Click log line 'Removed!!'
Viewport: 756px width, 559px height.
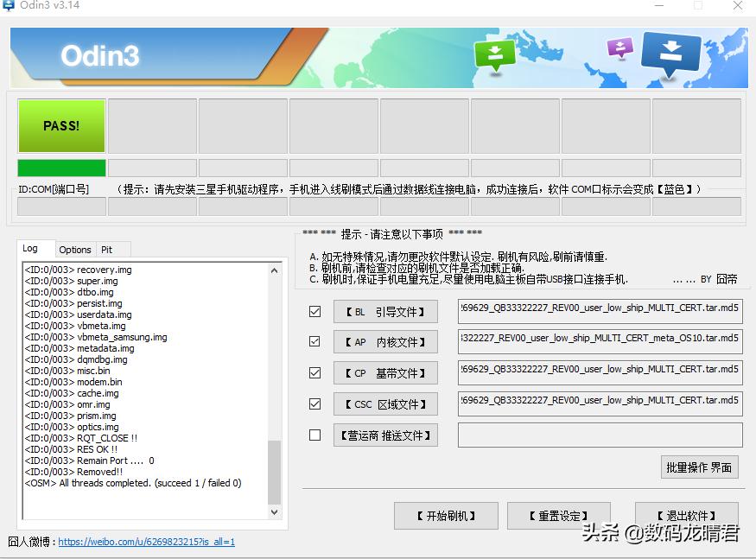pyautogui.click(x=73, y=471)
